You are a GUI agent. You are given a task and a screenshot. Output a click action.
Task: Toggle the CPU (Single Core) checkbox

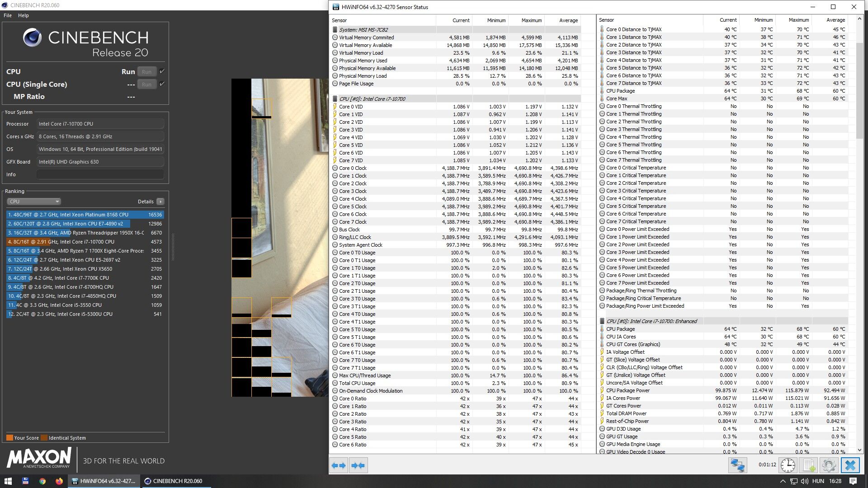(162, 84)
